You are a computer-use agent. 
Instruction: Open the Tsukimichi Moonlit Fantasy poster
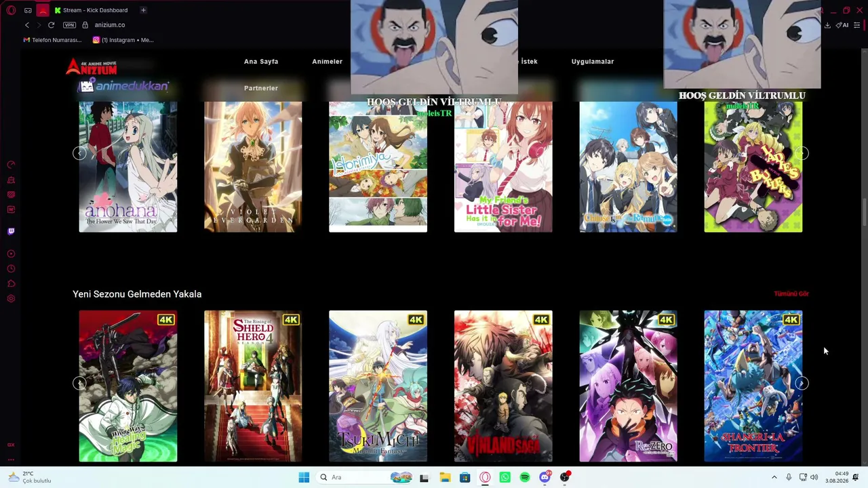click(378, 386)
